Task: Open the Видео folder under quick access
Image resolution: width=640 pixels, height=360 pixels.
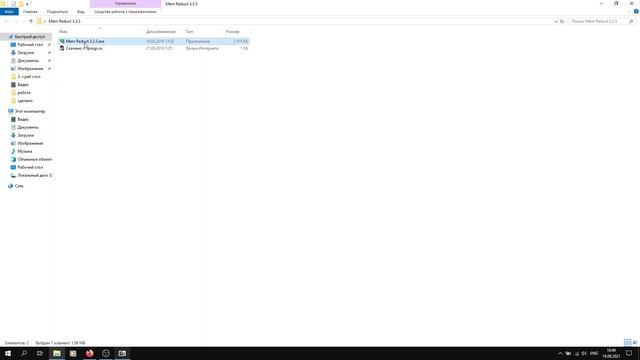Action: click(23, 84)
